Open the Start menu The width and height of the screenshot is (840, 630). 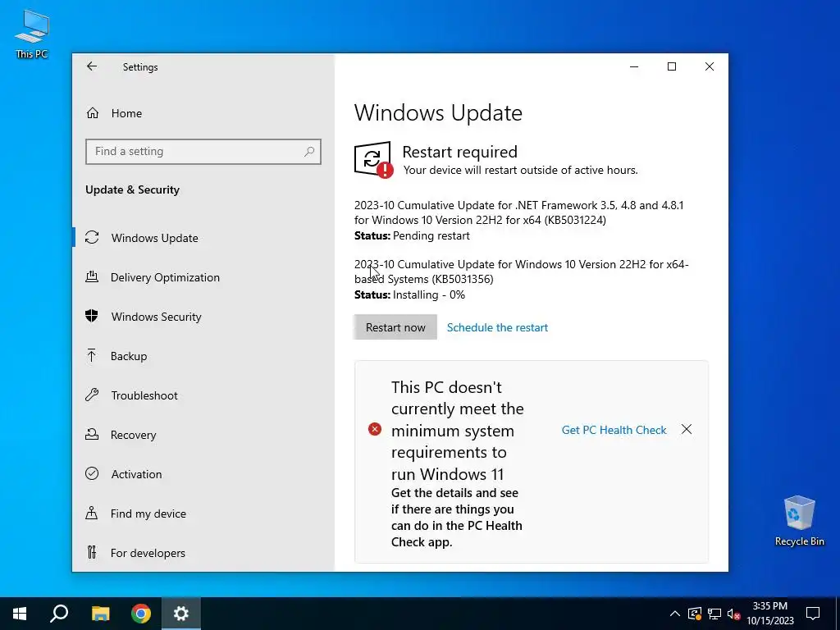tap(20, 614)
